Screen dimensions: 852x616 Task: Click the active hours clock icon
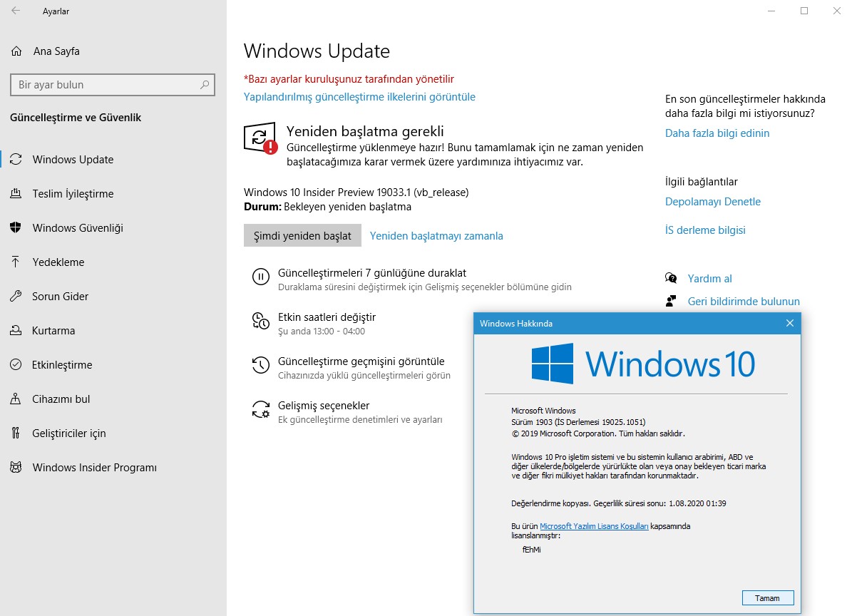261,321
